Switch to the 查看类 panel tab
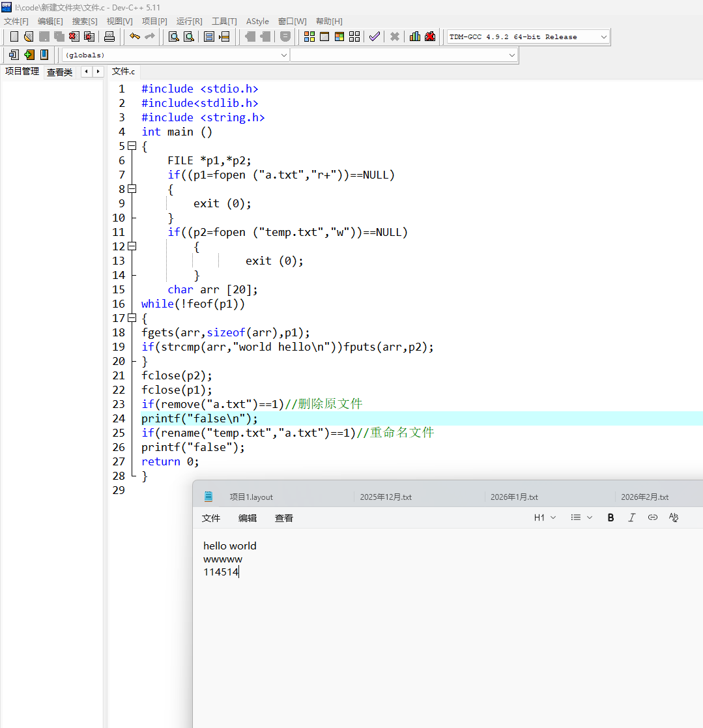Viewport: 703px width, 728px height. click(60, 72)
